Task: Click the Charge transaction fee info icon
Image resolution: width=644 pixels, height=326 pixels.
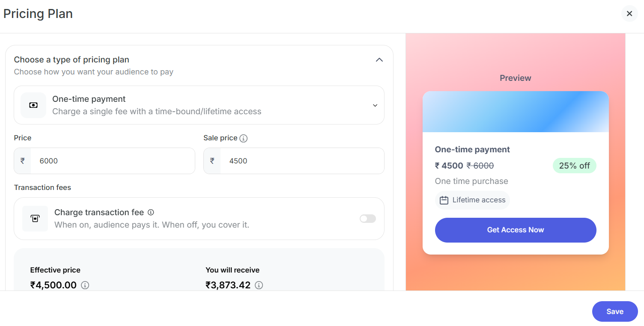Action: 151,212
